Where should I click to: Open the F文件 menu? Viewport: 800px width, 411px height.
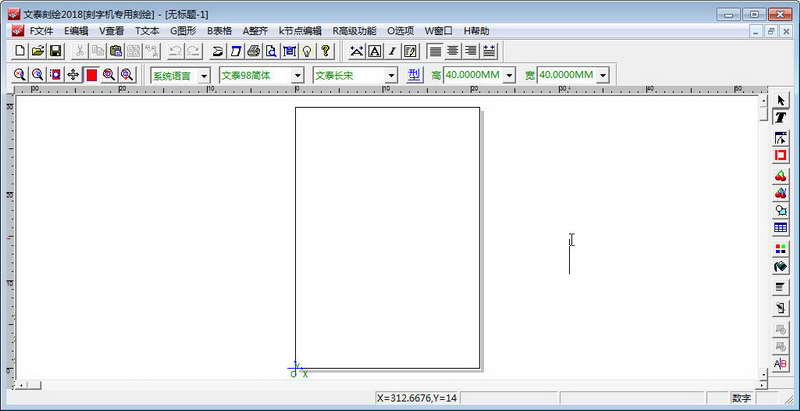click(x=41, y=31)
